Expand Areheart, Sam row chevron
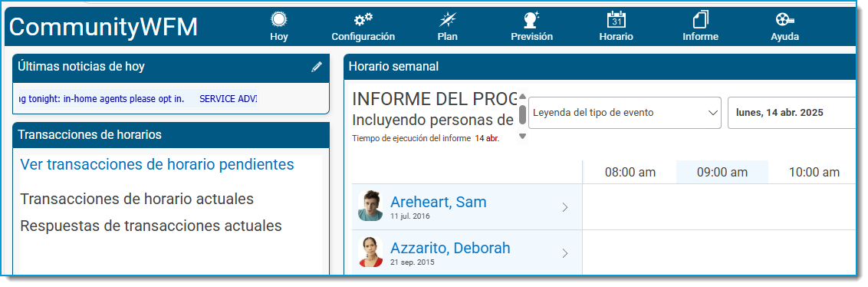Viewport: 868px width, 287px height. tap(564, 207)
